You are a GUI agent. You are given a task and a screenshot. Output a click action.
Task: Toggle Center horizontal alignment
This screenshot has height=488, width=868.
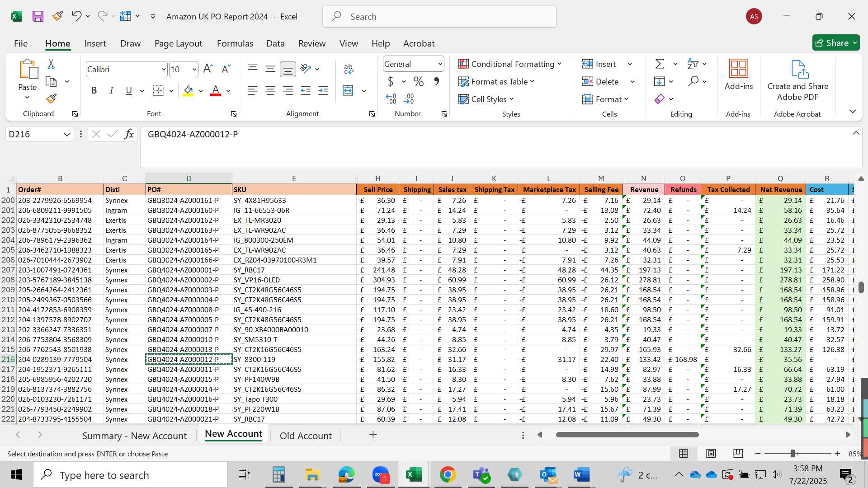point(270,90)
